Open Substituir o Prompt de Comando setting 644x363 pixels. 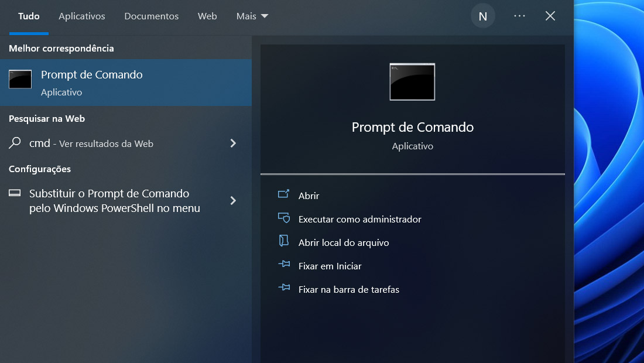coord(126,201)
